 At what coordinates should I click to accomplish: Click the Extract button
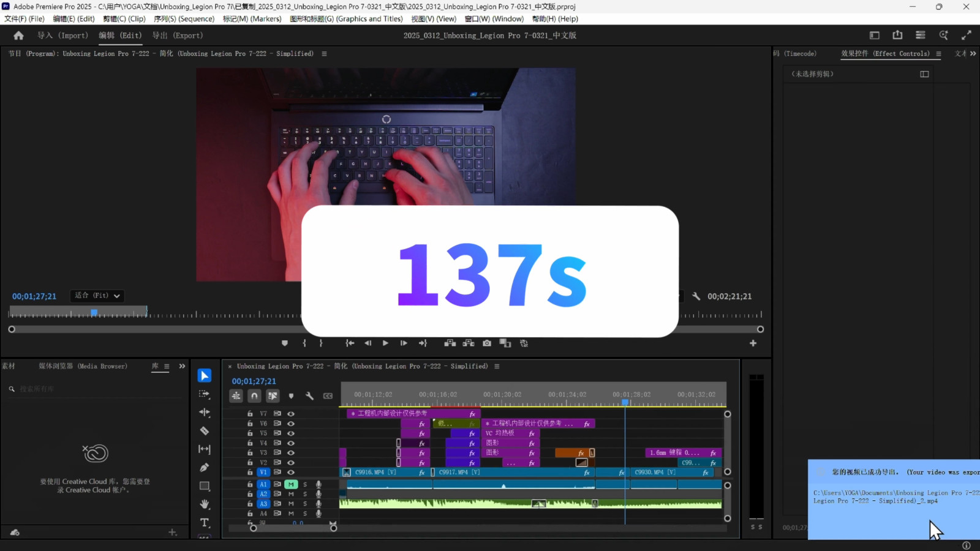[469, 343]
